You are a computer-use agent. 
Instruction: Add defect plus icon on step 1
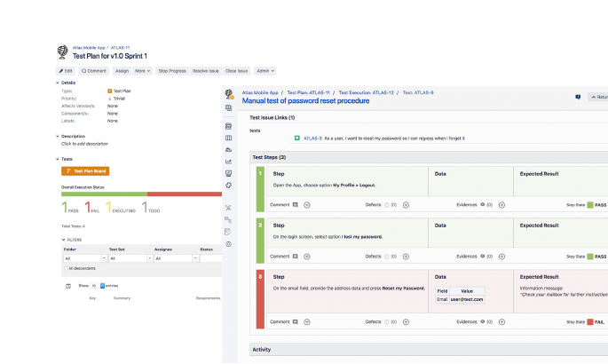407,205
